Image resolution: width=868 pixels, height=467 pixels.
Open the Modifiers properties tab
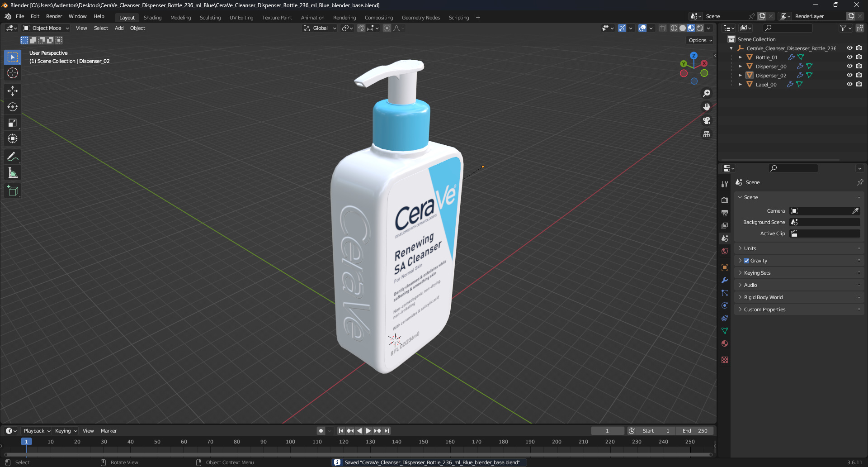[x=725, y=280]
